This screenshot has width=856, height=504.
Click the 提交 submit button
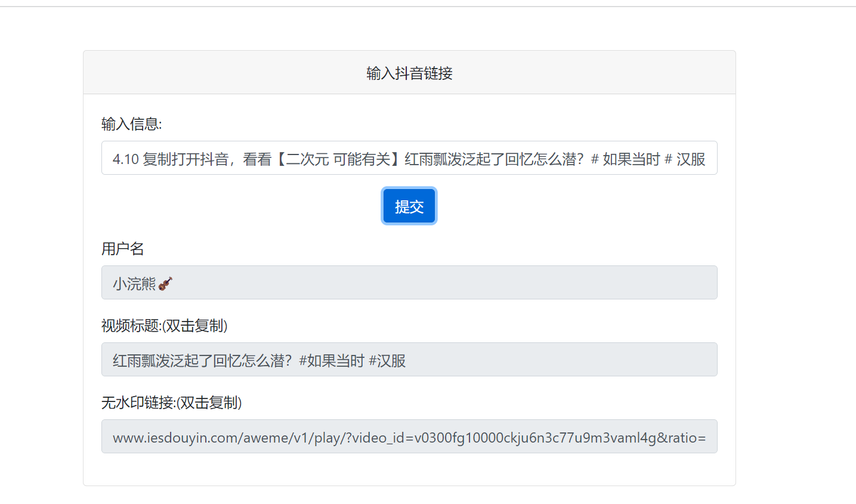[409, 206]
